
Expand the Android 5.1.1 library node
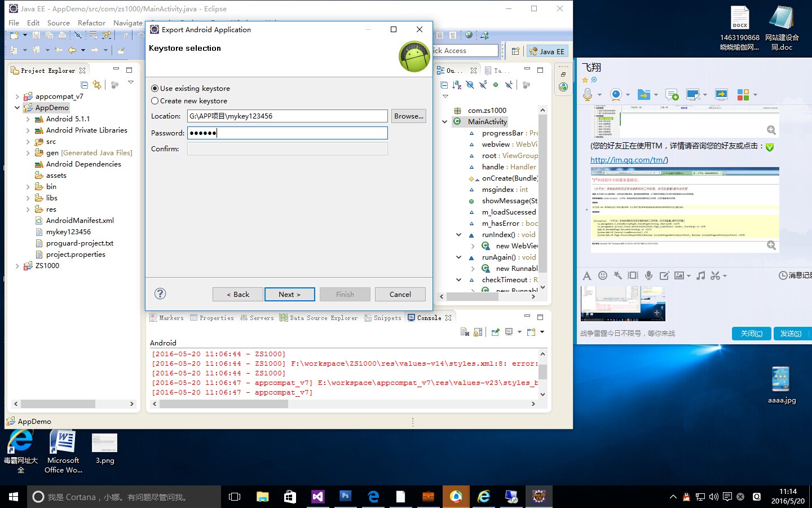click(x=28, y=119)
